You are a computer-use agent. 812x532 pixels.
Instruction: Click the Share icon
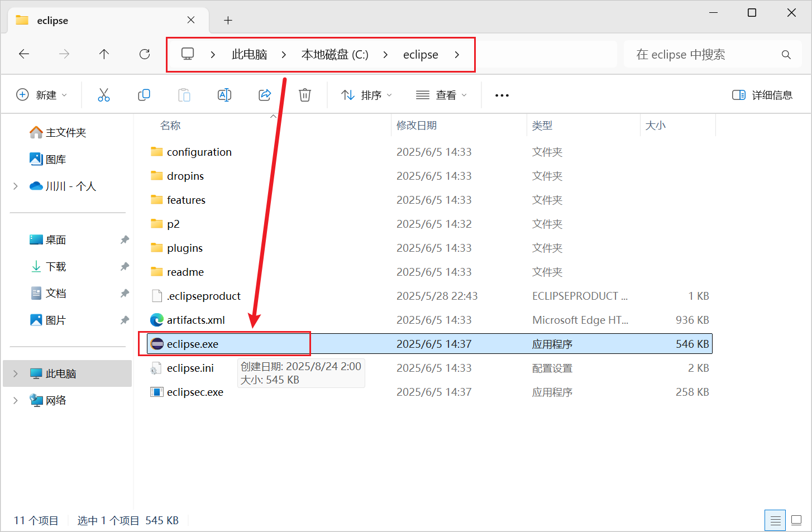click(x=265, y=95)
